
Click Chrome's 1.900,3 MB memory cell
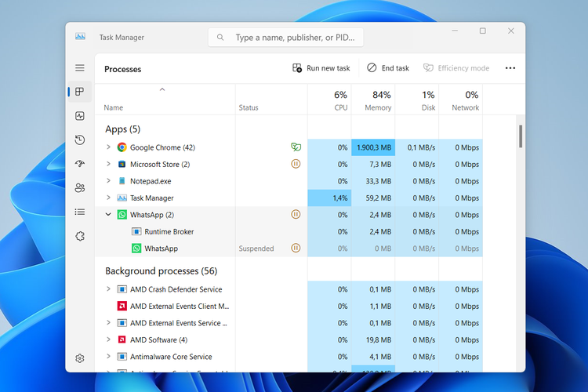[373, 147]
